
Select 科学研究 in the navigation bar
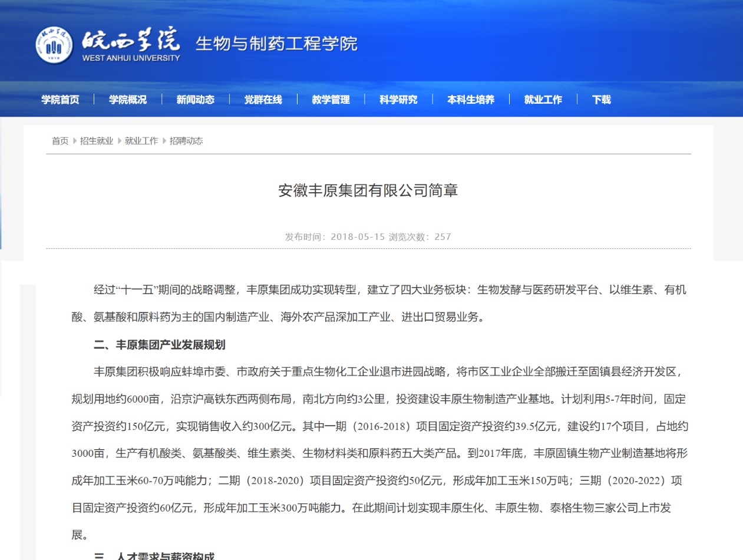[x=399, y=100]
